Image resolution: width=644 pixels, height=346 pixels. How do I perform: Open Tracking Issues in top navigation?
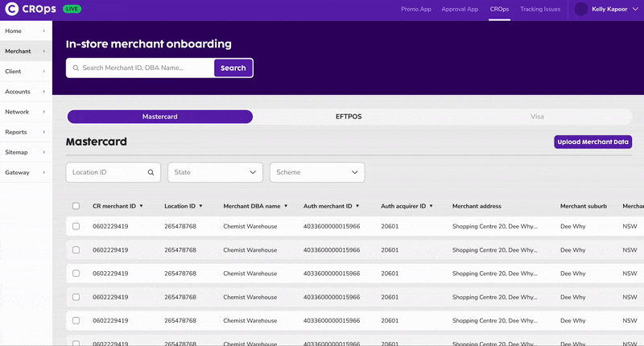540,9
